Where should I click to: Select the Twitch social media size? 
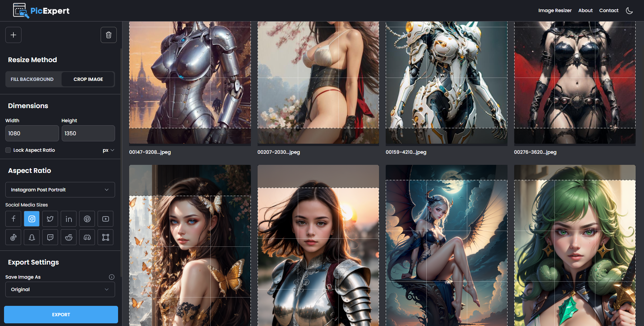coord(50,237)
